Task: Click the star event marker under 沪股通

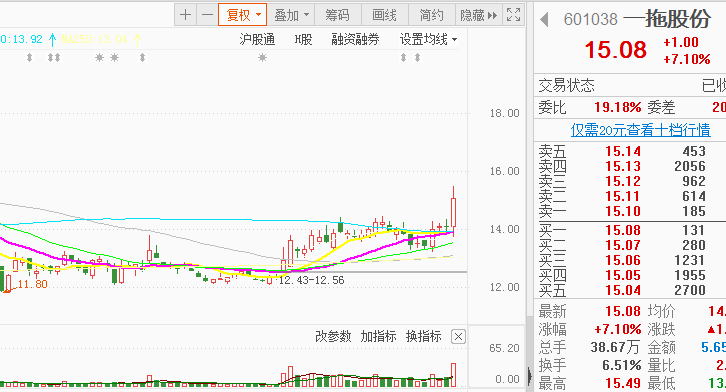Action: point(263,58)
